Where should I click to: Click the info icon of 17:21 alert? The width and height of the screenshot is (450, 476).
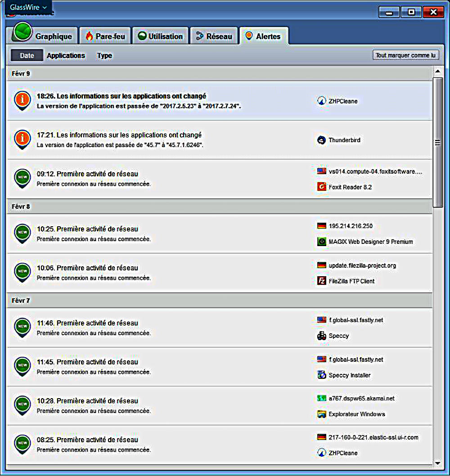tap(22, 139)
